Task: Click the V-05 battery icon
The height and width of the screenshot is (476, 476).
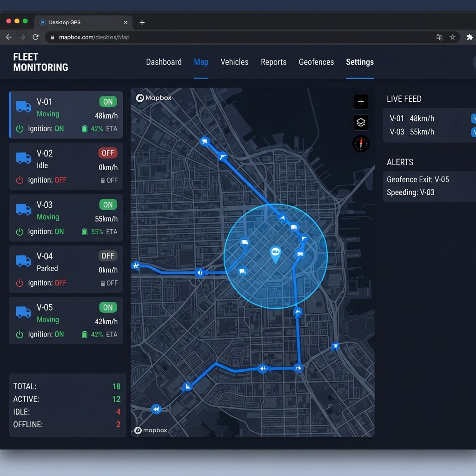Action: coord(85,334)
